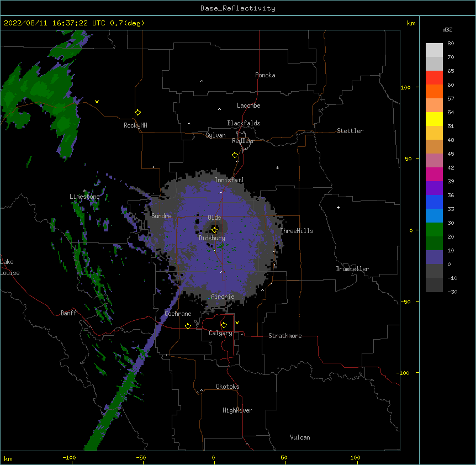Click the Lake Louise label
The width and height of the screenshot is (476, 465).
pyautogui.click(x=10, y=267)
